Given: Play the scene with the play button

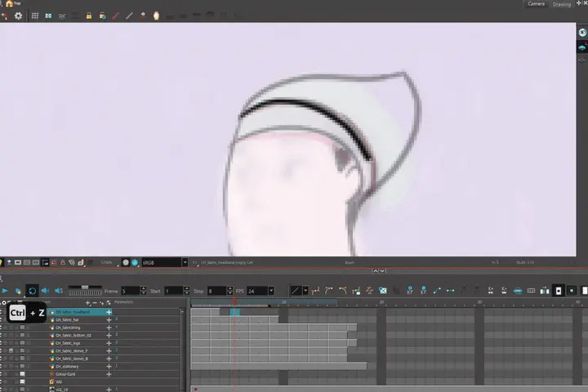Looking at the screenshot, I should tap(5, 291).
